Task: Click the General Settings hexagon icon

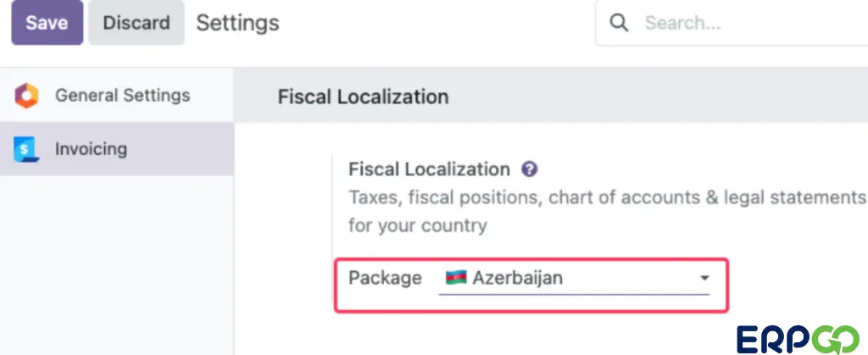Action: [x=26, y=96]
